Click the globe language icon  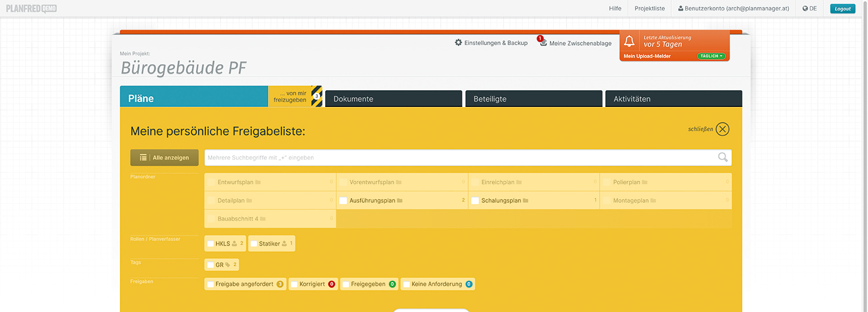coord(805,9)
